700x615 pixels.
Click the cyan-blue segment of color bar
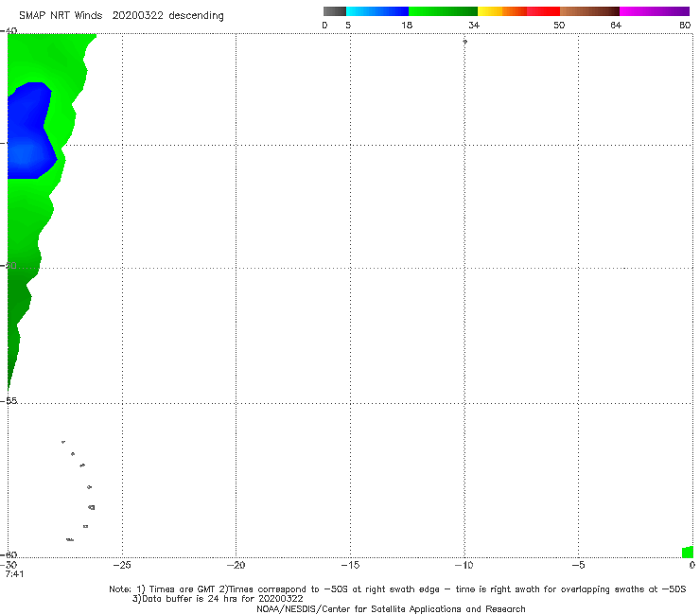(x=377, y=11)
